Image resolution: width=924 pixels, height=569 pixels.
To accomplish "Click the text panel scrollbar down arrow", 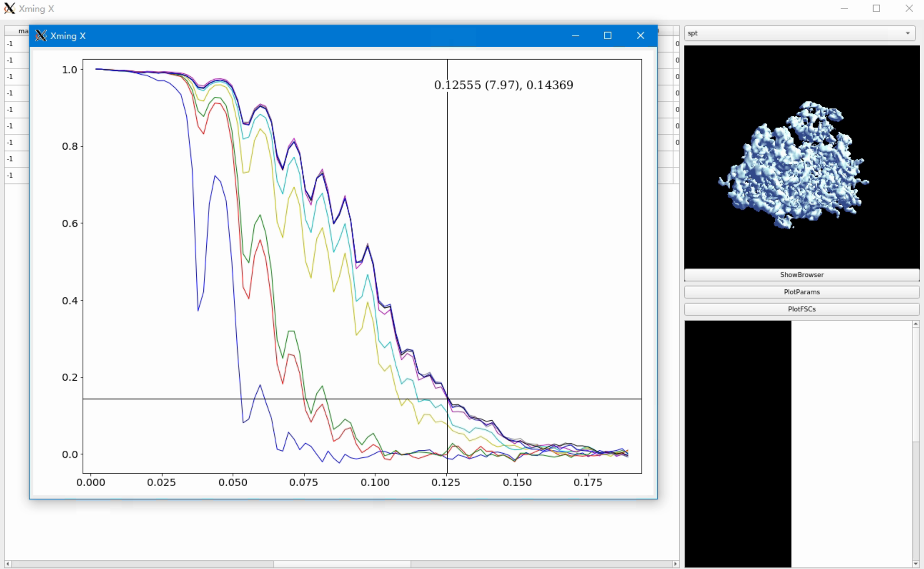I will 915,564.
